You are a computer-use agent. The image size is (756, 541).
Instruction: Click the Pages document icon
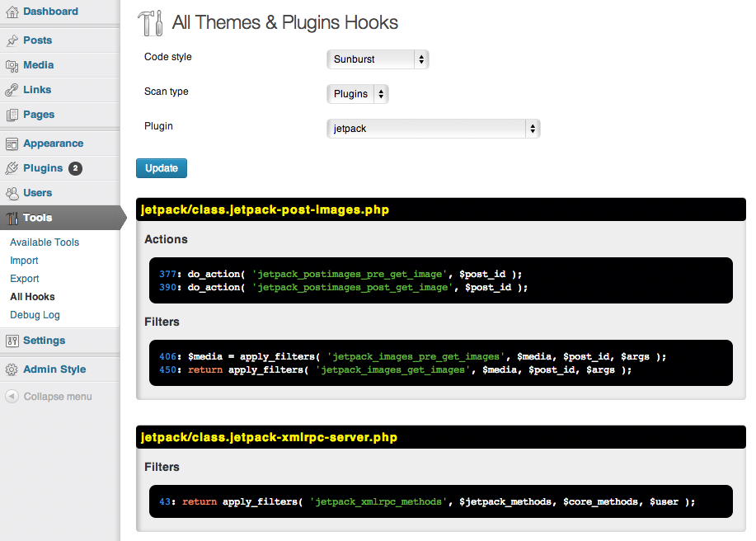point(12,115)
